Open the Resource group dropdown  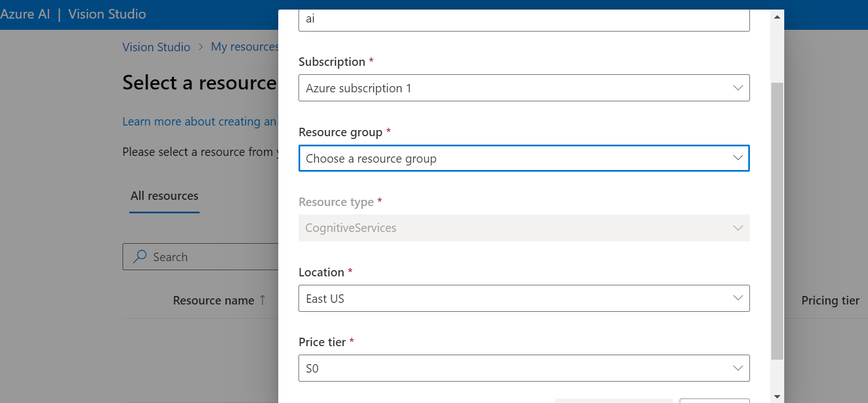pyautogui.click(x=524, y=158)
